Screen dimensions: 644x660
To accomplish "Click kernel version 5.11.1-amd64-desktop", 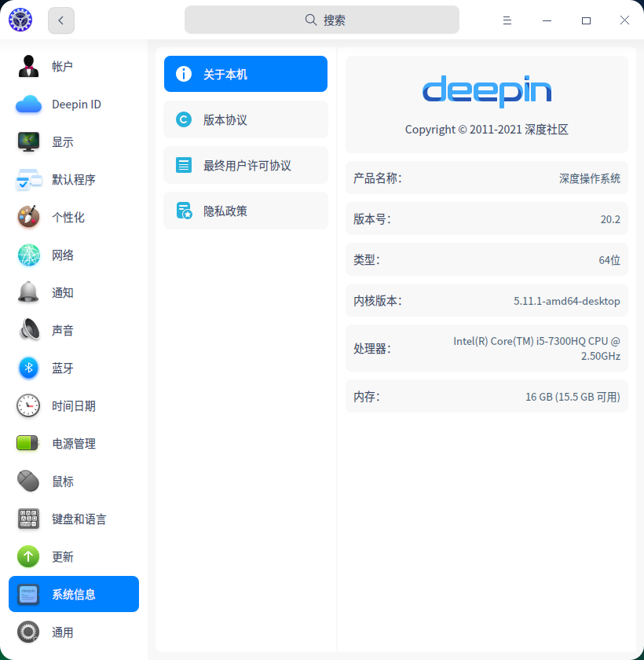I will pyautogui.click(x=566, y=301).
